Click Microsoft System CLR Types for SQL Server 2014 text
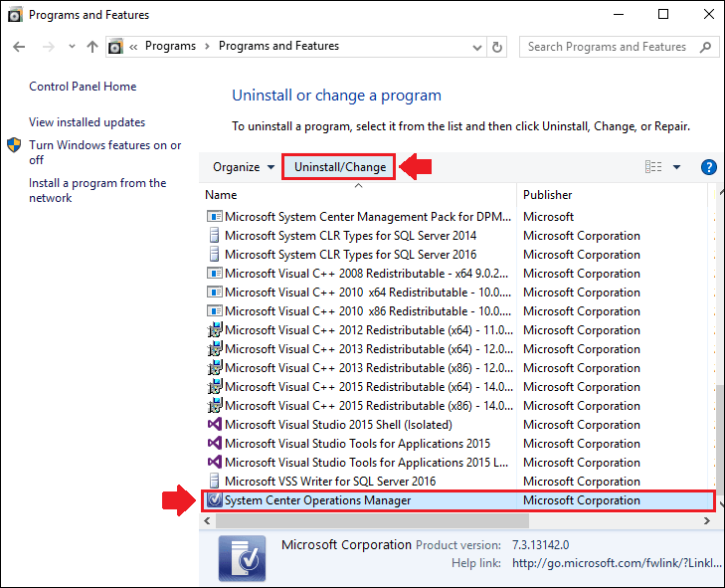 coord(350,236)
